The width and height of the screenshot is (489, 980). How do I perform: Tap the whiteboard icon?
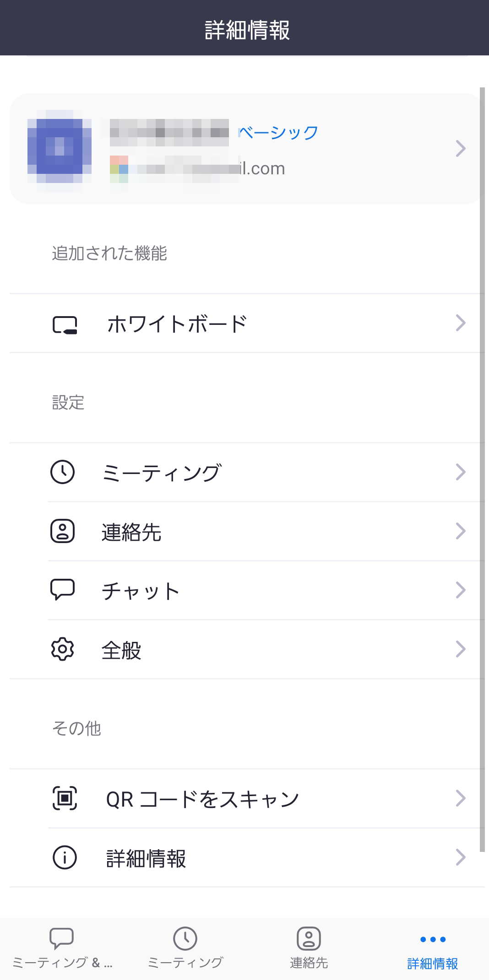pyautogui.click(x=65, y=324)
